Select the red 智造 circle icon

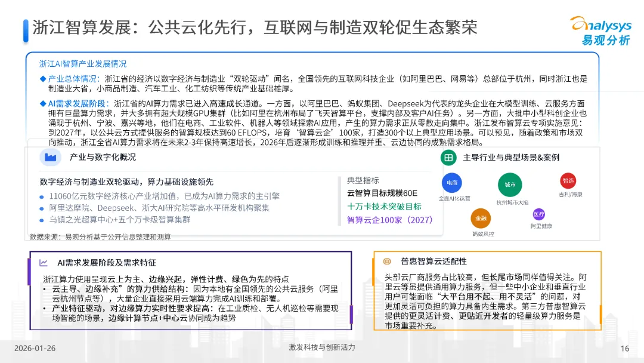point(568,180)
